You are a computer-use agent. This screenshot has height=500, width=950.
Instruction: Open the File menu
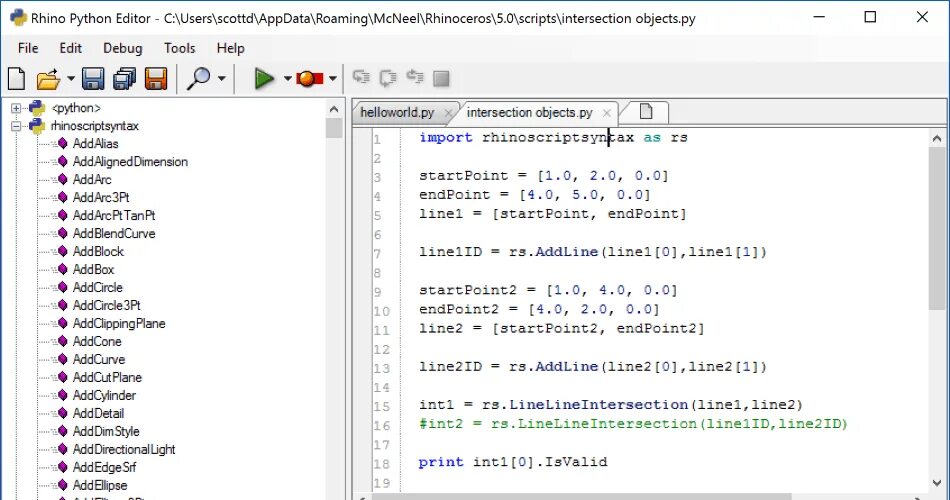[x=28, y=48]
